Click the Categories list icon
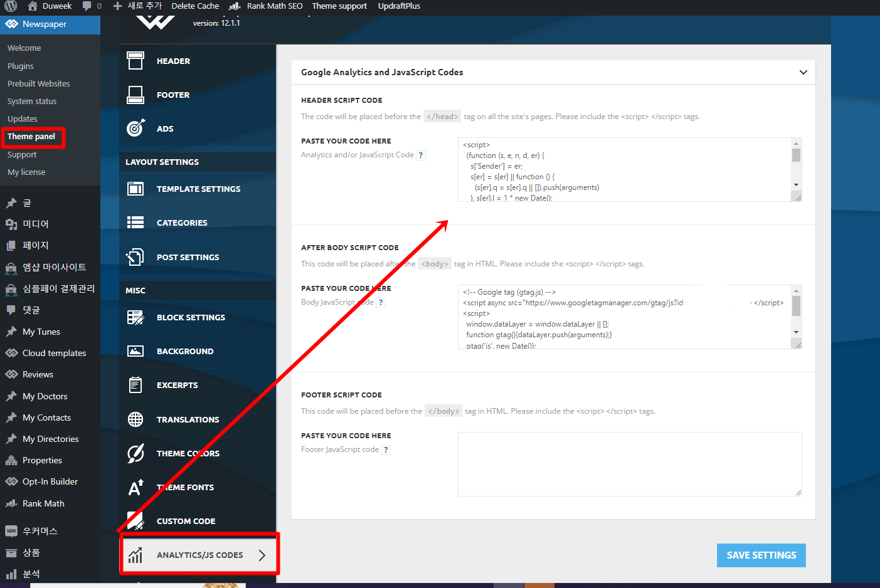 [x=135, y=223]
